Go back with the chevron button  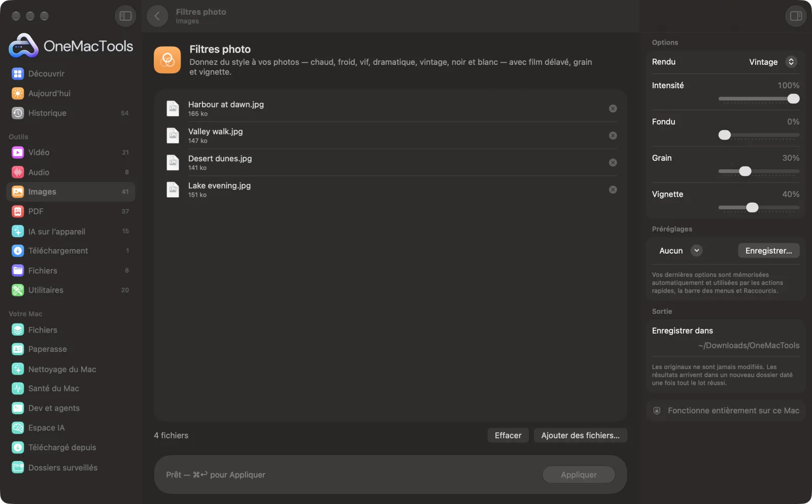point(157,16)
